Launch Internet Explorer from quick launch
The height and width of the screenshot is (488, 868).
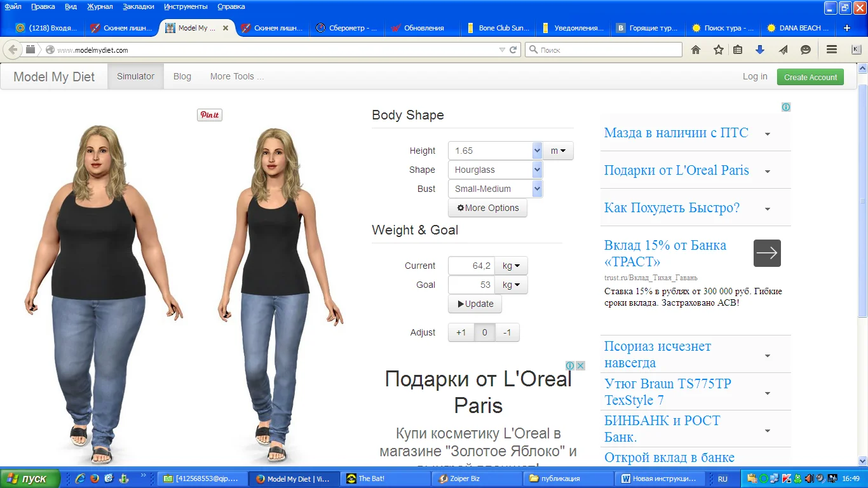pos(80,478)
